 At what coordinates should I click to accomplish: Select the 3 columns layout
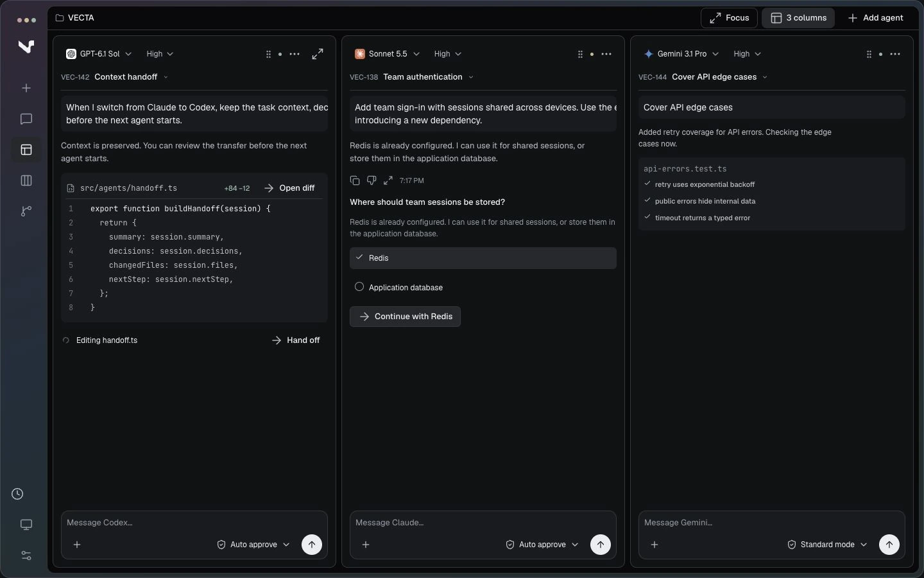point(798,18)
